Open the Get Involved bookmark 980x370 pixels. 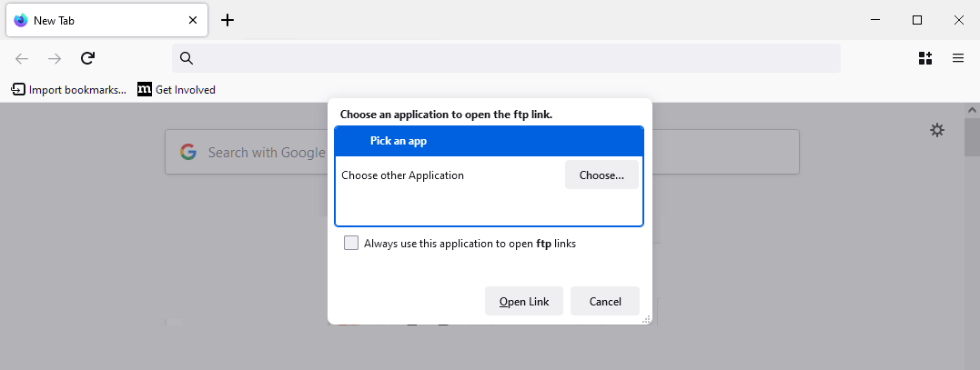tap(177, 90)
